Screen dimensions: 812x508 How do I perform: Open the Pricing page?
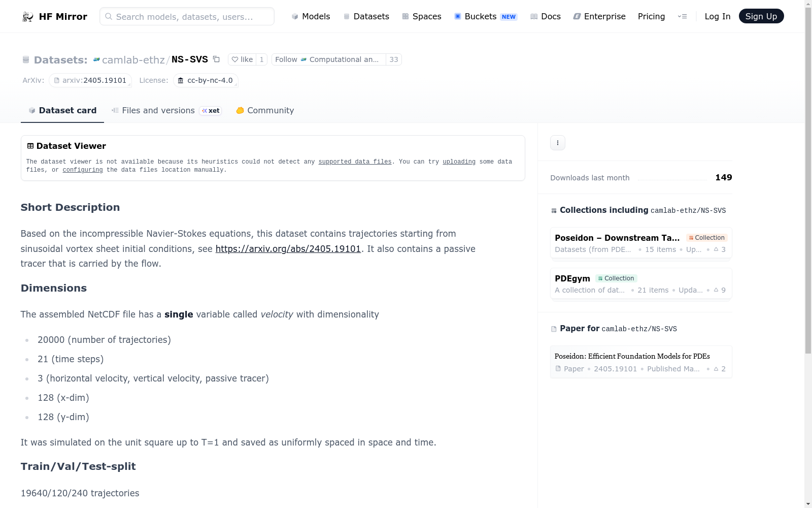pyautogui.click(x=651, y=16)
